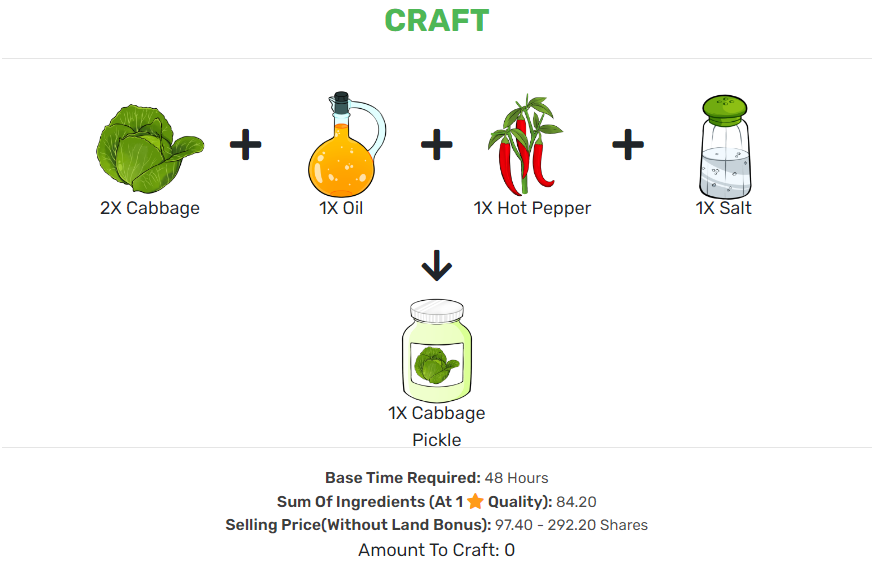Click the plus sign before salt shaker

pos(628,145)
